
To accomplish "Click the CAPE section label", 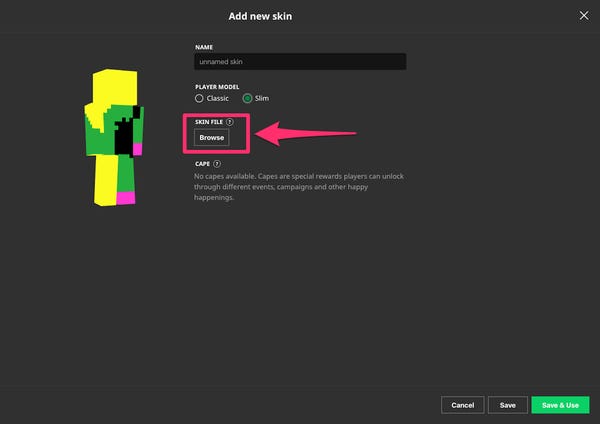I will [202, 164].
